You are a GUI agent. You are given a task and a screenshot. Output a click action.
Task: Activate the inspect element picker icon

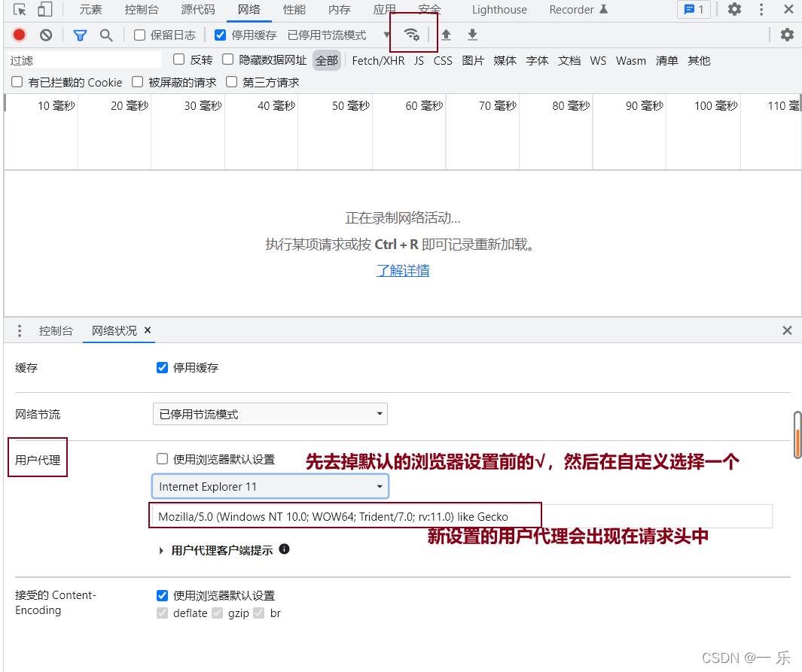tap(20, 9)
